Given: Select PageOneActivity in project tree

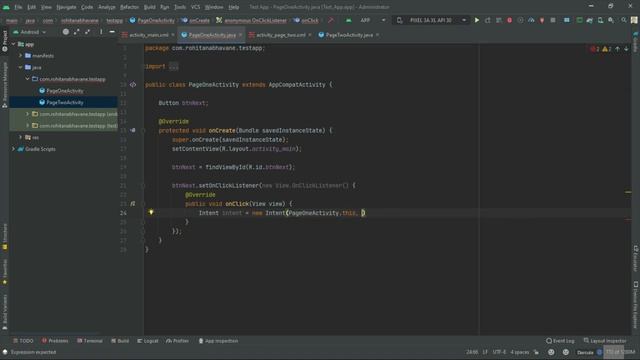Looking at the screenshot, I should click(64, 91).
